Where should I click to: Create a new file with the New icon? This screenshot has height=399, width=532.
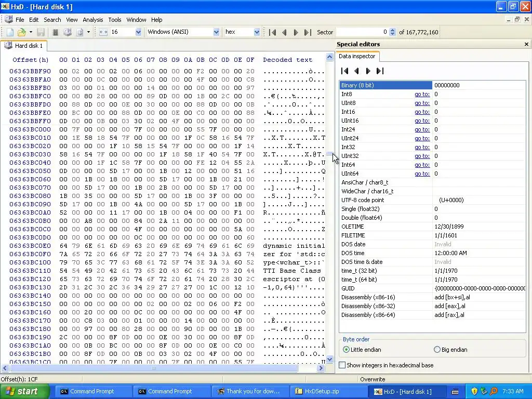10,32
